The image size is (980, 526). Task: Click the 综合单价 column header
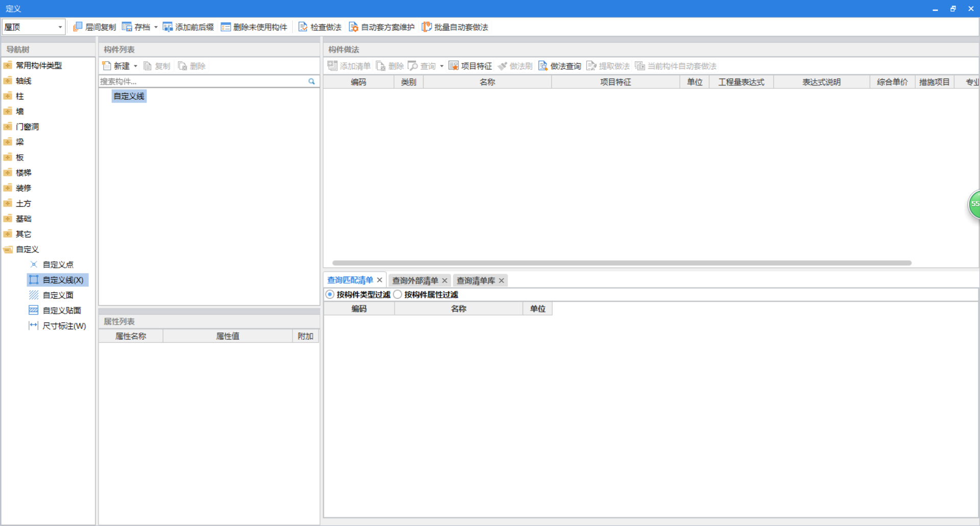click(892, 82)
